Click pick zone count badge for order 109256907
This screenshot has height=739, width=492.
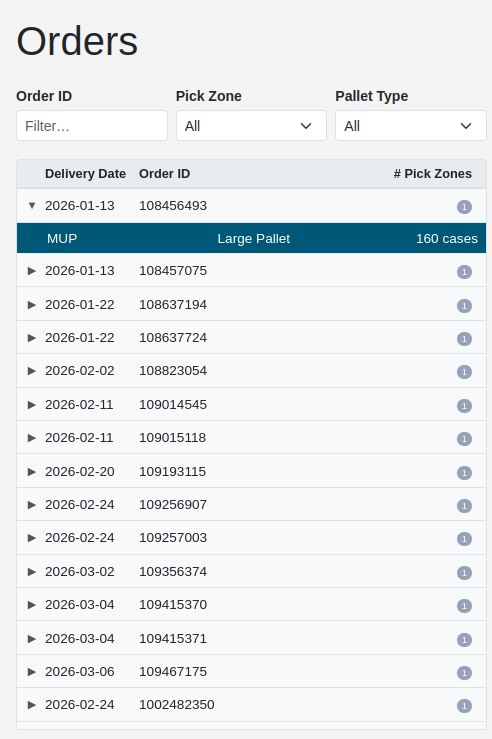[464, 505]
